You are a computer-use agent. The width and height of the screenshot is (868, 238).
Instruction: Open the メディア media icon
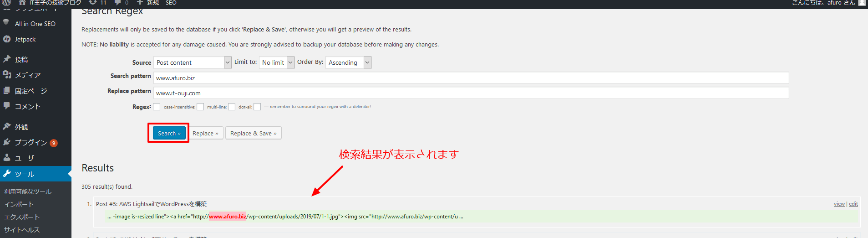click(7, 75)
